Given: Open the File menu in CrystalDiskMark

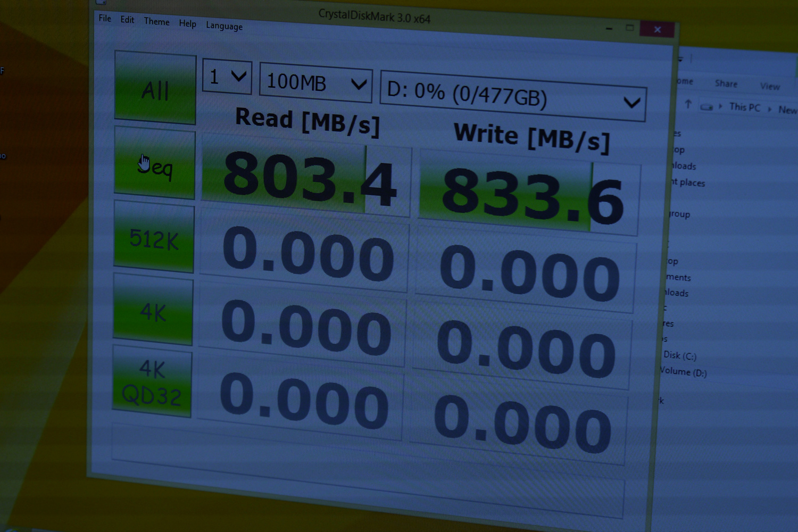Looking at the screenshot, I should tap(105, 19).
